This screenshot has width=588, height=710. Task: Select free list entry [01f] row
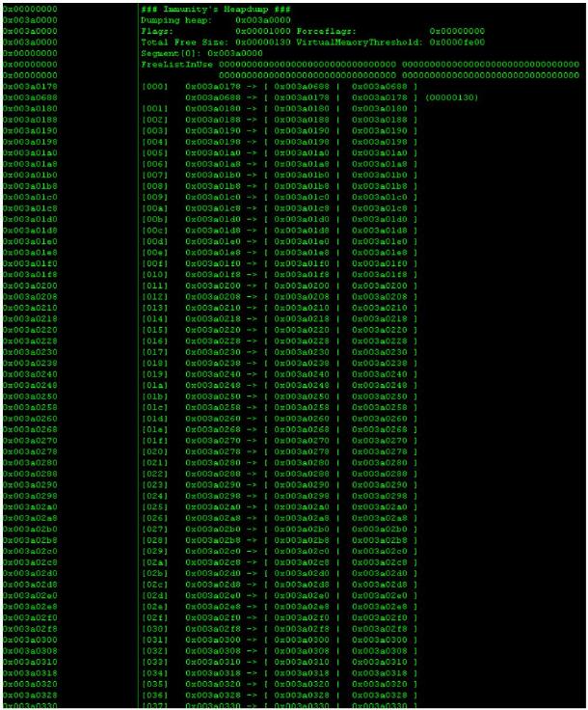[280, 441]
